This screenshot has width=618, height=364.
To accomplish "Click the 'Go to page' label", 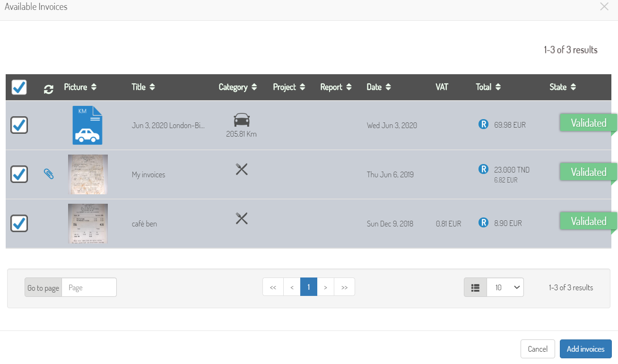I will (x=43, y=288).
